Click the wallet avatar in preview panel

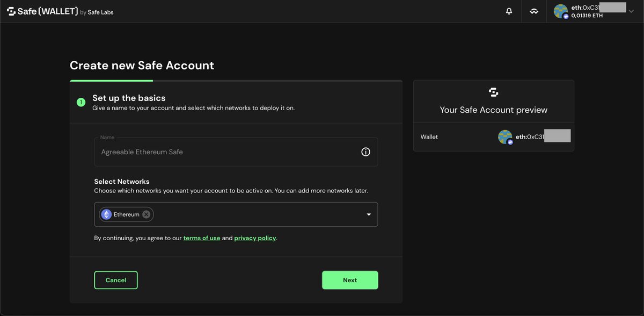click(505, 137)
